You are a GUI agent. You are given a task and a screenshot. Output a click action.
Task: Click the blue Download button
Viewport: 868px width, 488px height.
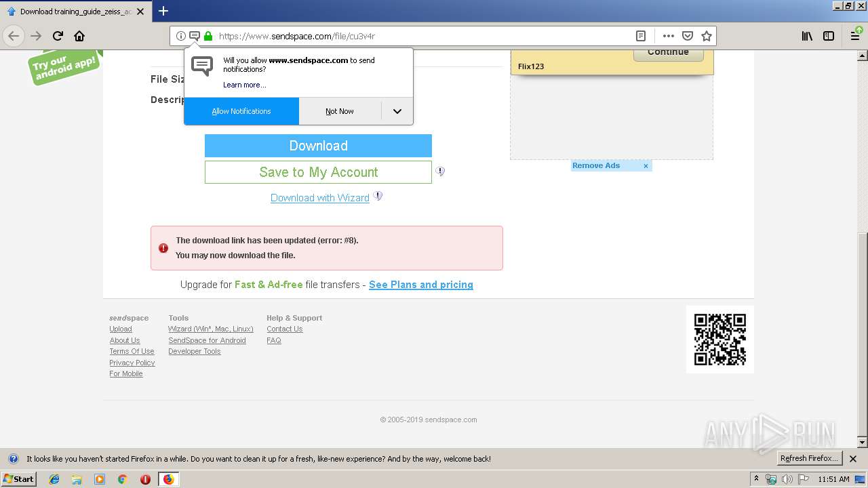[318, 146]
